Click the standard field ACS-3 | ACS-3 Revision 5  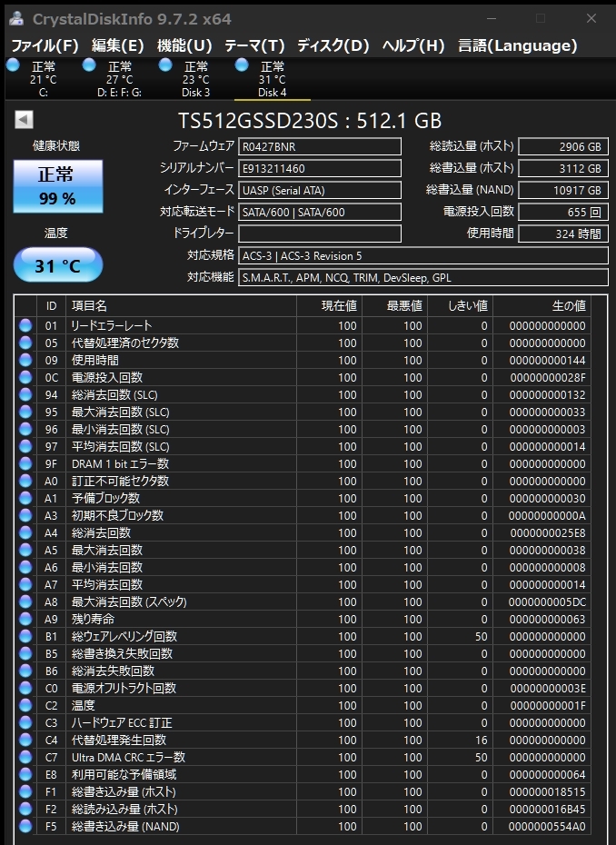click(423, 255)
